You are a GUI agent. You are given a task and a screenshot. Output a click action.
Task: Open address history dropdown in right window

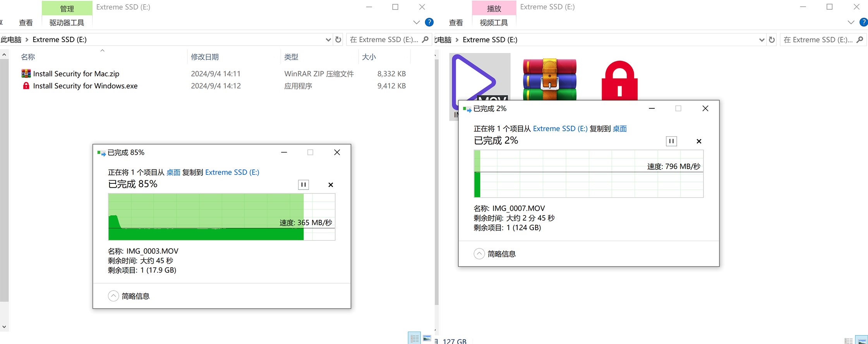coord(762,39)
